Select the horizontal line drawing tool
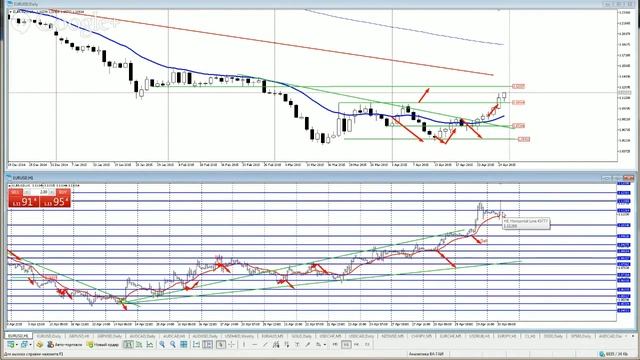This screenshot has width=640, height=360. (x=254, y=345)
